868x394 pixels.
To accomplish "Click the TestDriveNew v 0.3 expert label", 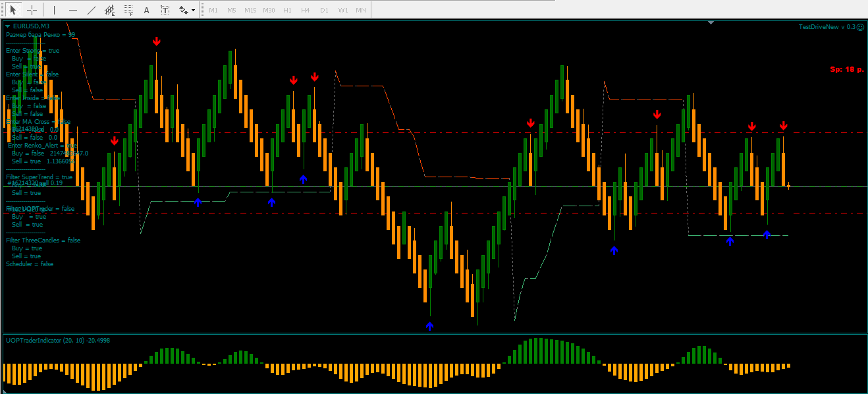I will pos(827,27).
